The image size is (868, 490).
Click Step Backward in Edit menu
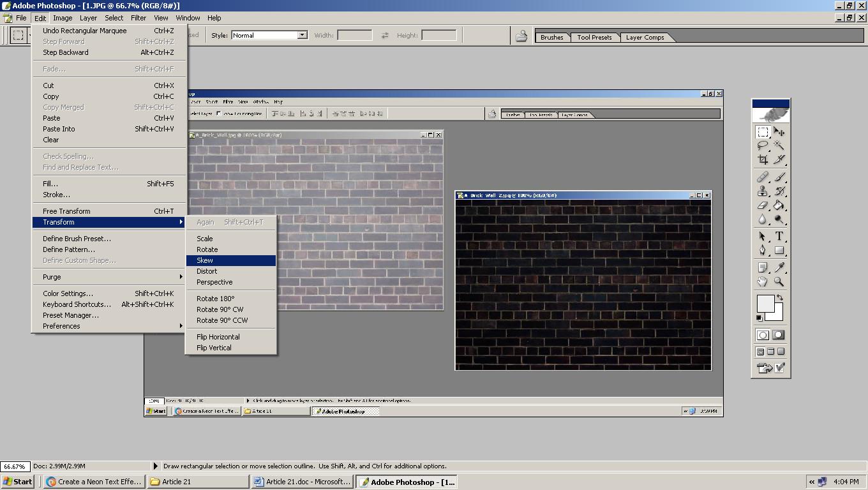[x=108, y=52]
